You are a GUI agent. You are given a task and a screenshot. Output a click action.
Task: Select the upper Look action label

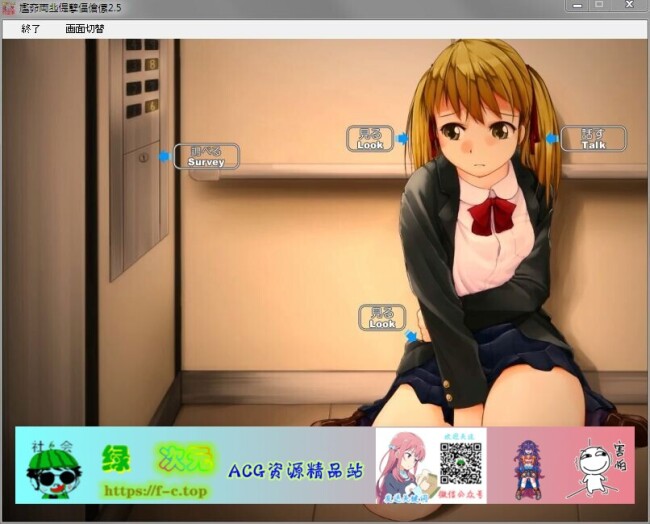pyautogui.click(x=370, y=139)
